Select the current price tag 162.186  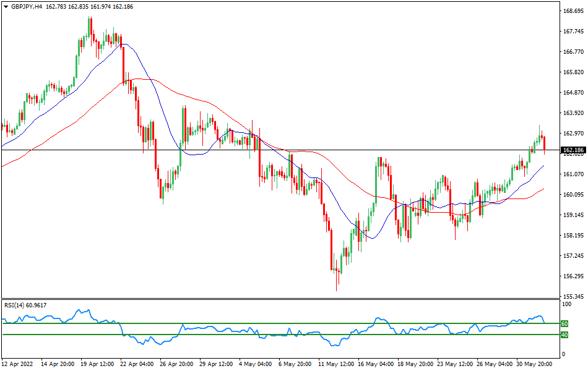point(573,150)
